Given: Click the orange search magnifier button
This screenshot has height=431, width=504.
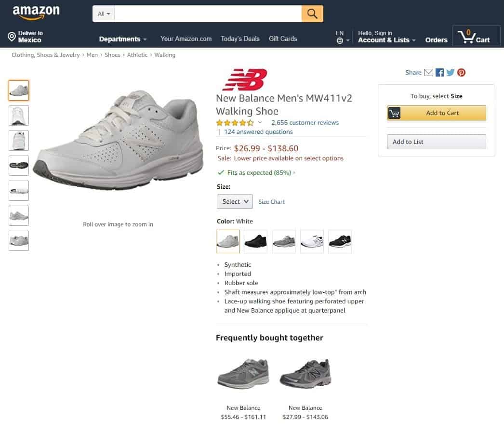Looking at the screenshot, I should point(312,14).
